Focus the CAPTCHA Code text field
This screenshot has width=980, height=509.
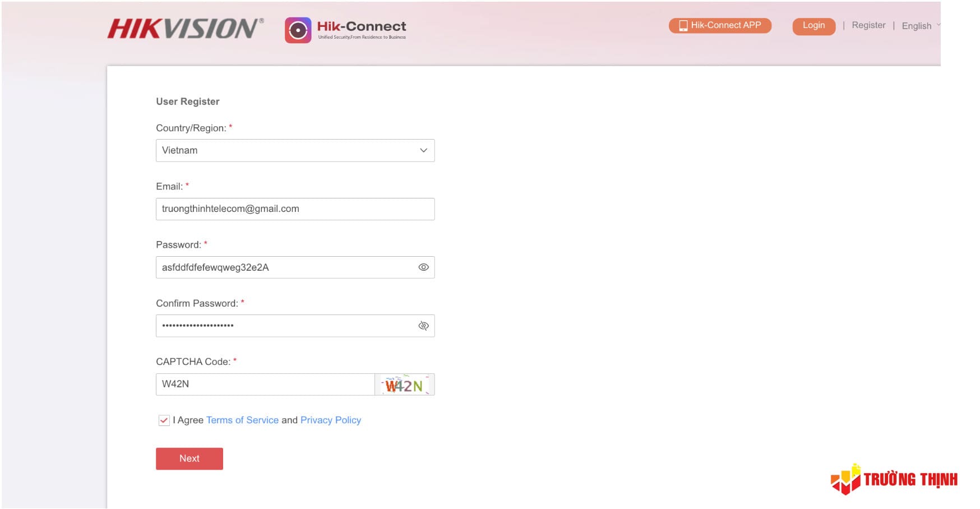[x=265, y=385]
